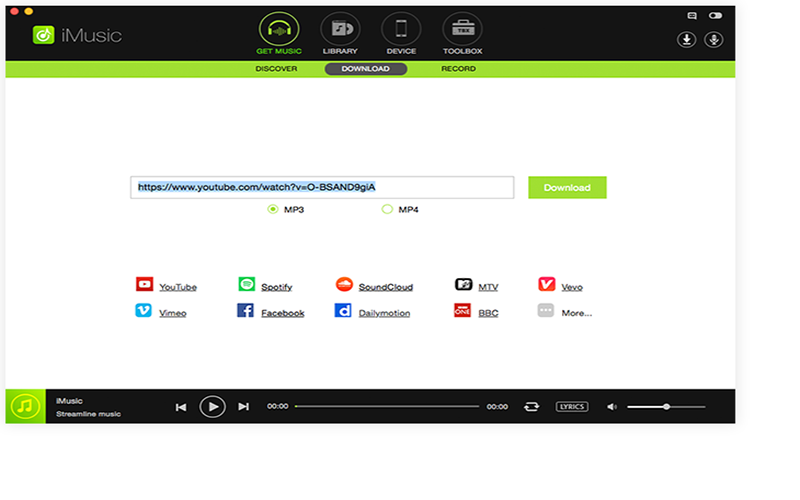Image resolution: width=800 pixels, height=500 pixels.
Task: Toggle the repeat loop mode
Action: click(531, 407)
